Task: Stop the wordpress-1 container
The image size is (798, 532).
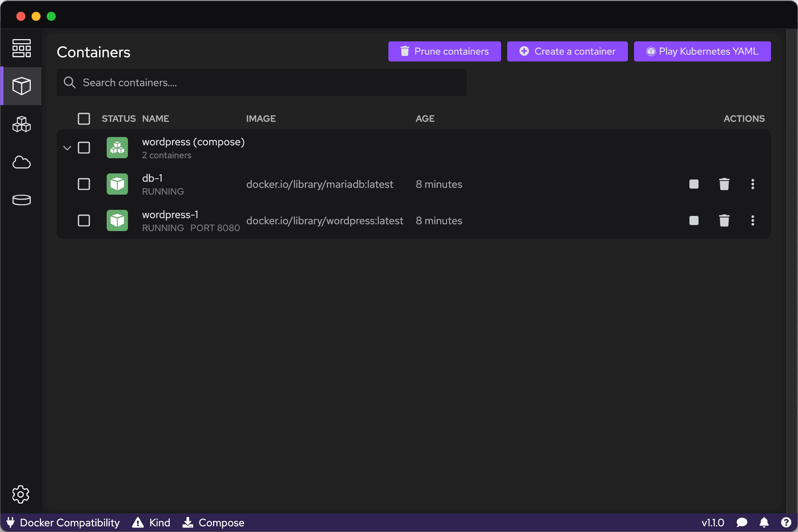Action: coord(694,220)
